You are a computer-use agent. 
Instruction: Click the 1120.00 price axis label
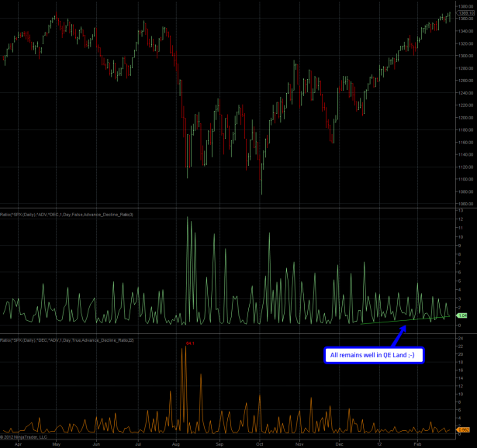465,167
